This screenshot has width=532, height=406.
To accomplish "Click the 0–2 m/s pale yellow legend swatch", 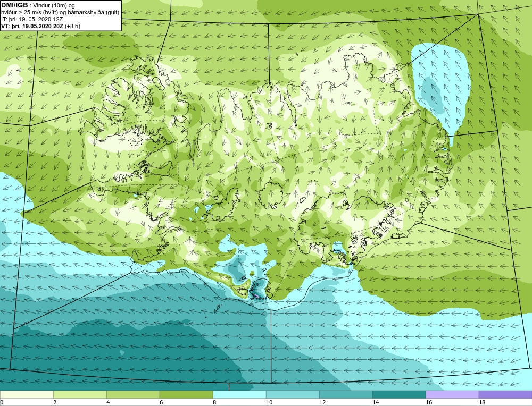I will tap(27, 394).
